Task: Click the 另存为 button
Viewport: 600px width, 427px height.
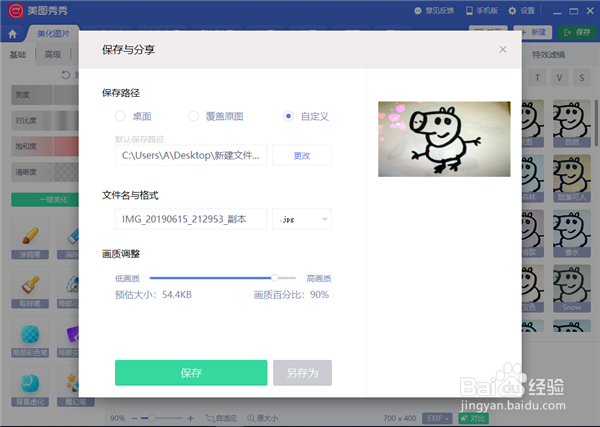Action: (302, 373)
